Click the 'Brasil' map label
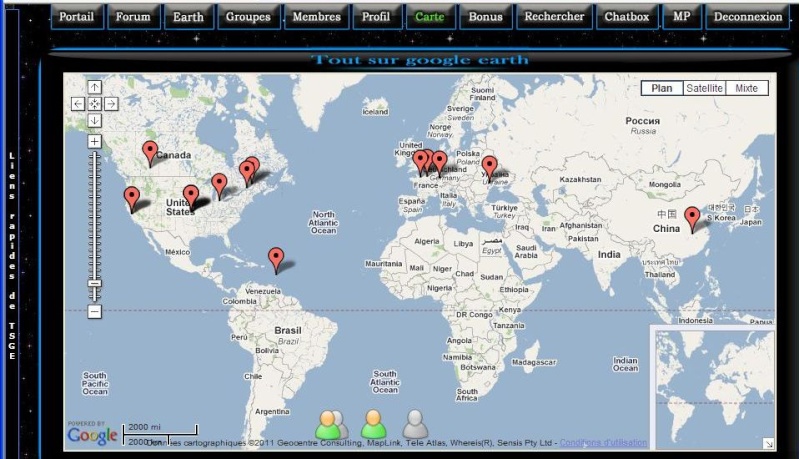The image size is (799, 459). point(288,331)
